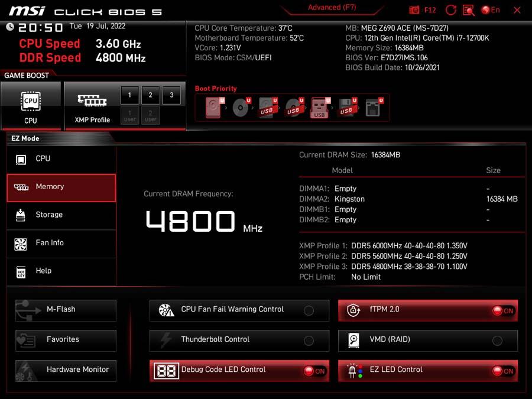Image resolution: width=532 pixels, height=399 pixels.
Task: Click XMP Profile 2 DDR5 5600MHz line
Action: point(383,256)
